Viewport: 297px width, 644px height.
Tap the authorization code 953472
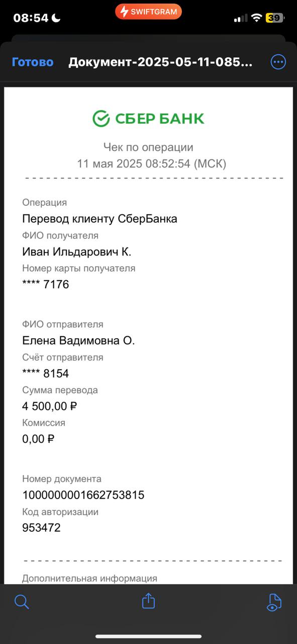click(41, 528)
